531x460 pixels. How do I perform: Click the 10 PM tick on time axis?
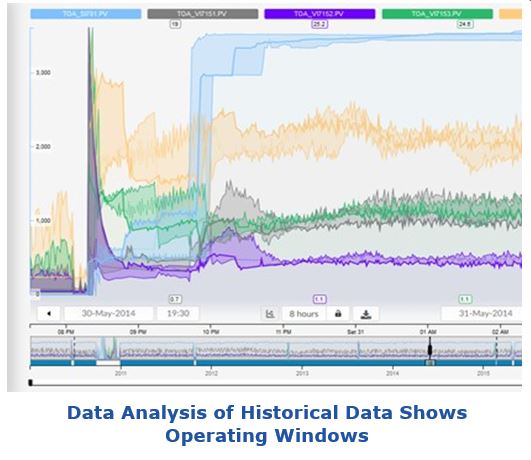tap(211, 332)
